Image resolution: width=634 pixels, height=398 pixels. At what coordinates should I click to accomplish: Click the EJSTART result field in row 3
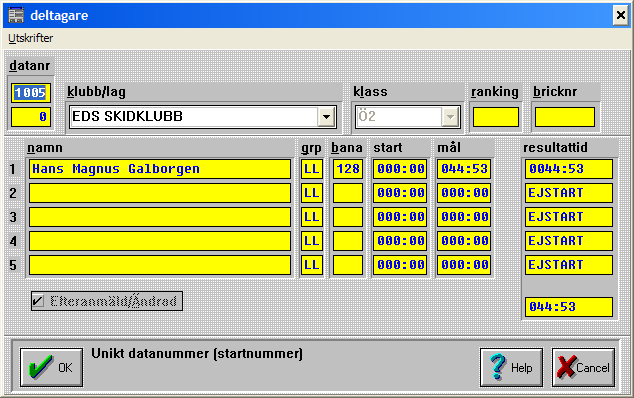(569, 217)
